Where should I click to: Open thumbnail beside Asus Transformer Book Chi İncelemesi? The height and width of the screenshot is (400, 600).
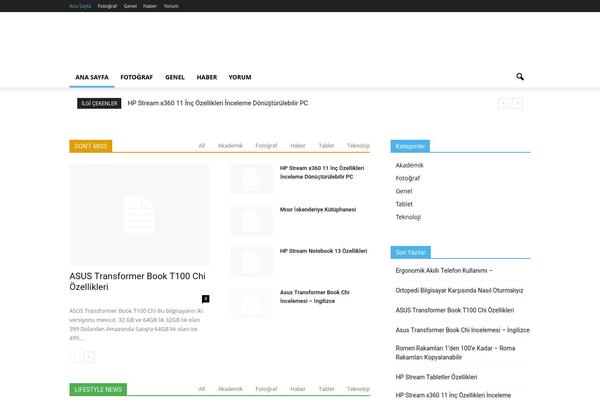251,303
